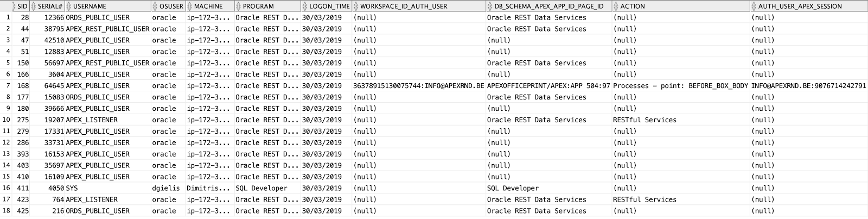Click the sort icon beside OSUSER header
868x219 pixels.
[156, 6]
